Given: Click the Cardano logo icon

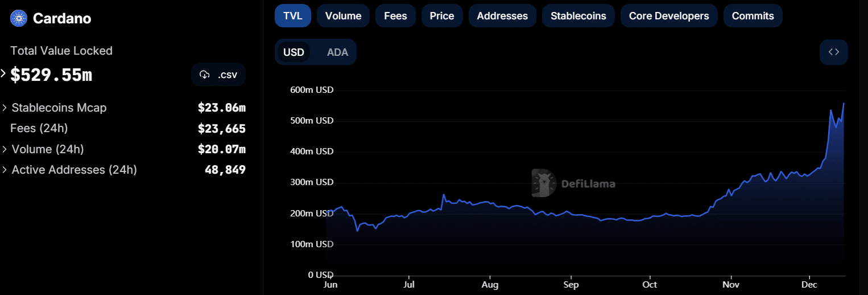Looking at the screenshot, I should (x=19, y=18).
